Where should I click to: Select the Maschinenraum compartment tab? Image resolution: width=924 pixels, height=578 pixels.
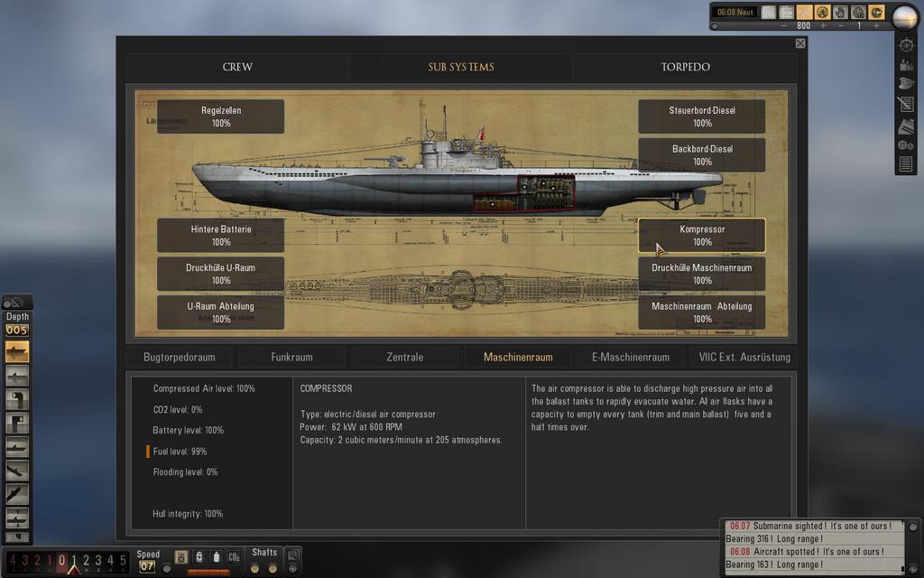(518, 358)
